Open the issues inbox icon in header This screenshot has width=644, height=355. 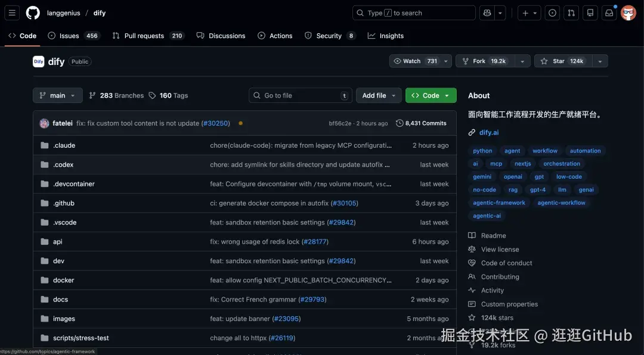(552, 13)
